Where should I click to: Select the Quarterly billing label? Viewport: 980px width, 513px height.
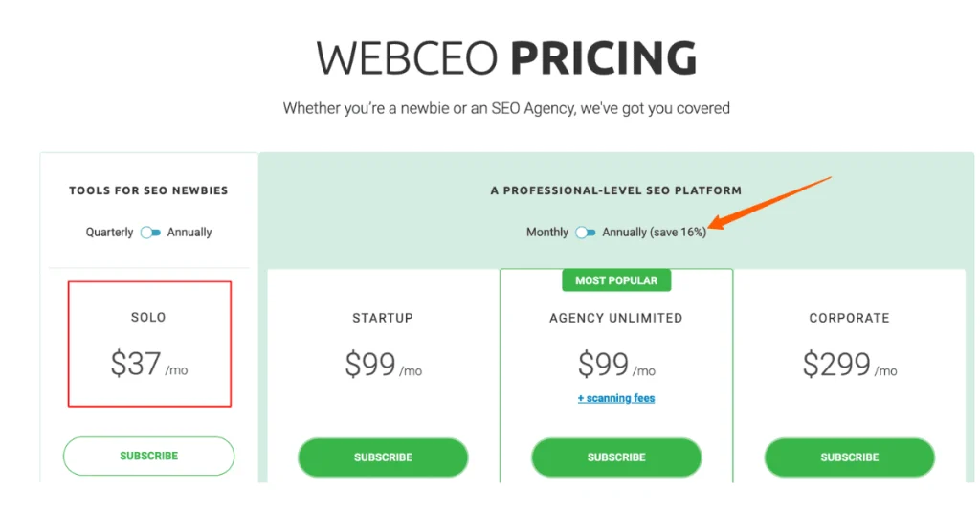click(109, 233)
